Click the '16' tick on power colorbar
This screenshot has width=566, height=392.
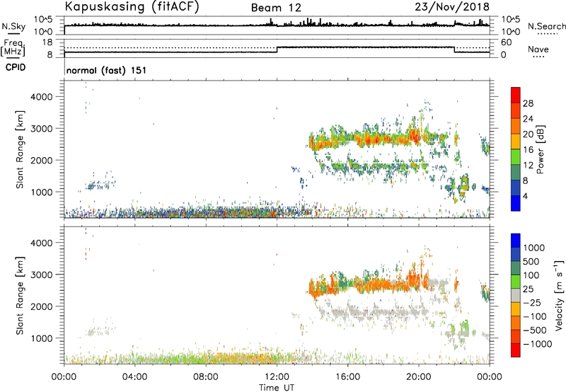click(528, 149)
